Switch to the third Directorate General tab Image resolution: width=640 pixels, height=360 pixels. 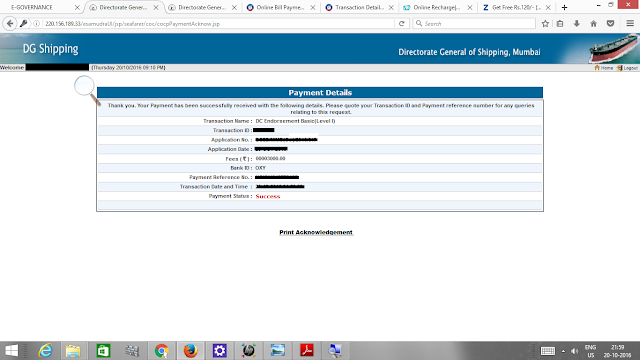point(202,7)
